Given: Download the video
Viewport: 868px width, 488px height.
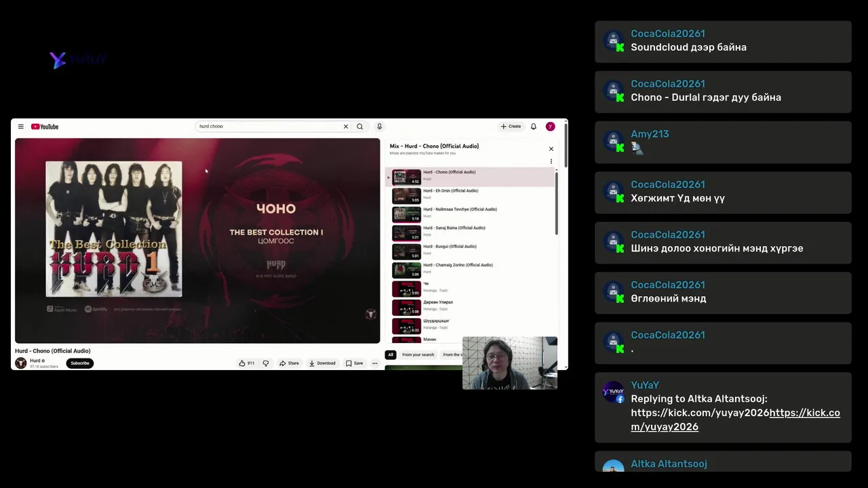Looking at the screenshot, I should coord(322,363).
